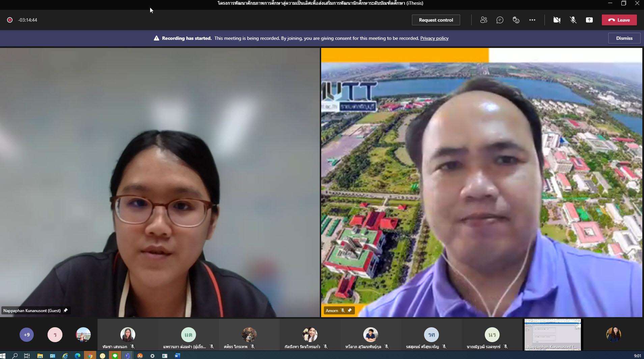Screen dimensions: 644x359
Task: Click the pin icon on Amorn's label
Action: click(350, 310)
